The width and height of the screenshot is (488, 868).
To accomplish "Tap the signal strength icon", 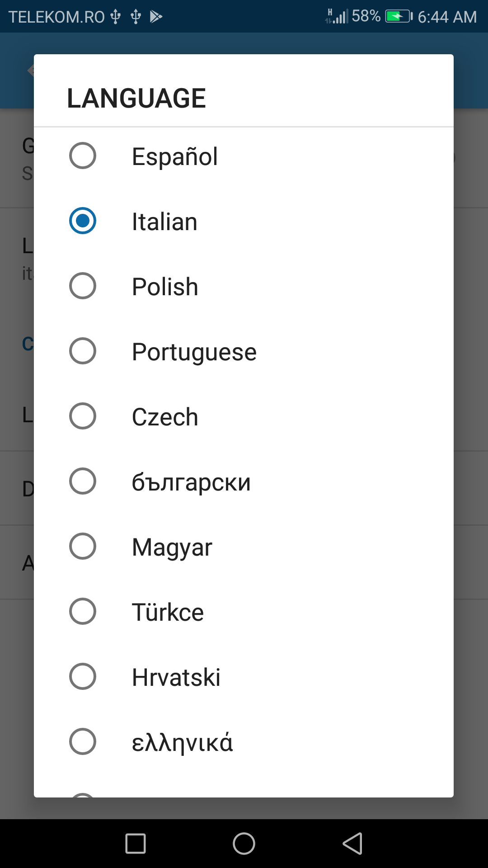I will click(x=337, y=16).
